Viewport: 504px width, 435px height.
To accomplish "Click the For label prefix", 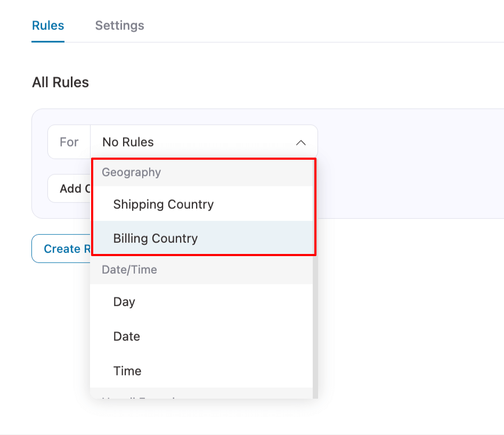I will (69, 142).
